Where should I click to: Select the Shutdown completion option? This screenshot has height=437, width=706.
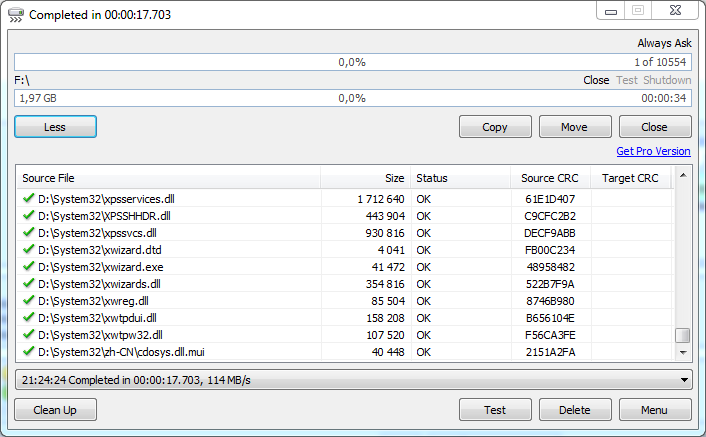pos(667,80)
